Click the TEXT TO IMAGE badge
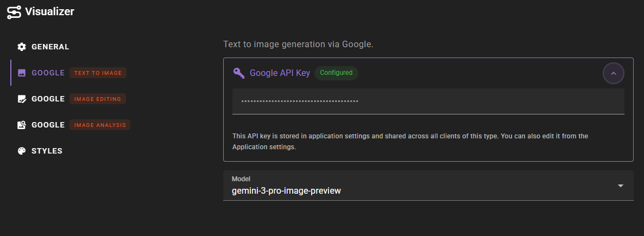Viewport: 644px width, 236px height. 98,73
